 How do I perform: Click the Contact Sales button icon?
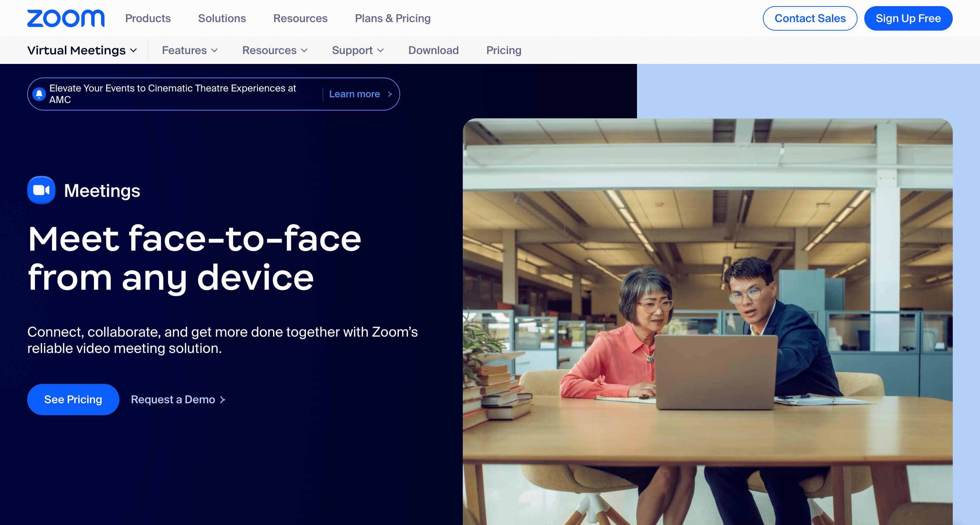[x=810, y=18]
